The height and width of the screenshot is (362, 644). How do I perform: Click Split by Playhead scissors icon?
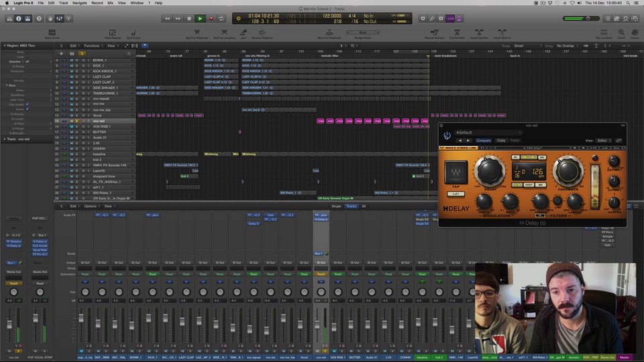click(x=197, y=32)
